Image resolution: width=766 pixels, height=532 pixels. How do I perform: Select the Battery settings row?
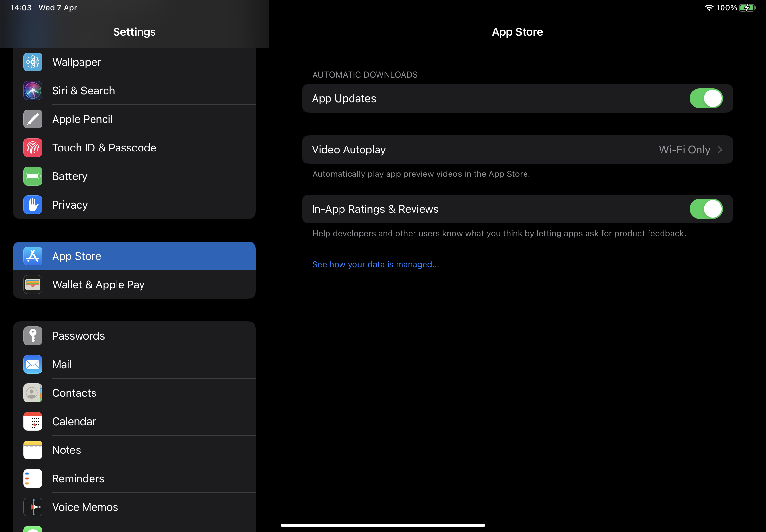tap(134, 176)
